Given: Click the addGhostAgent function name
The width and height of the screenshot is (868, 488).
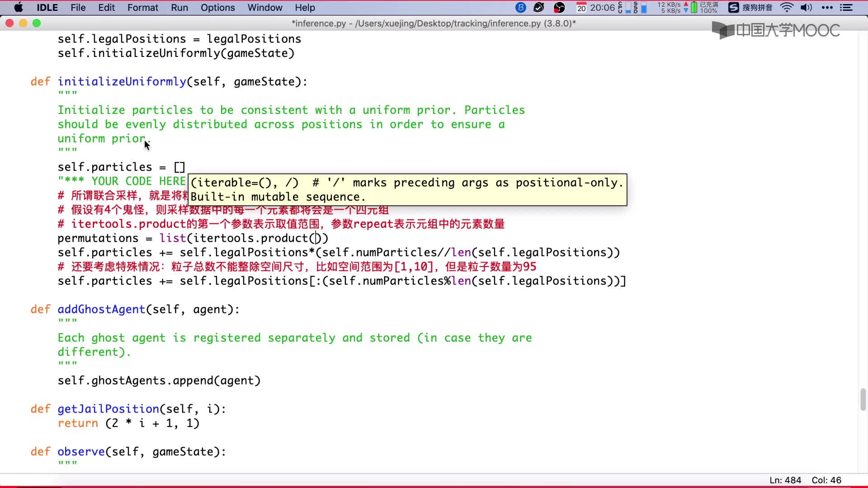Looking at the screenshot, I should [101, 310].
